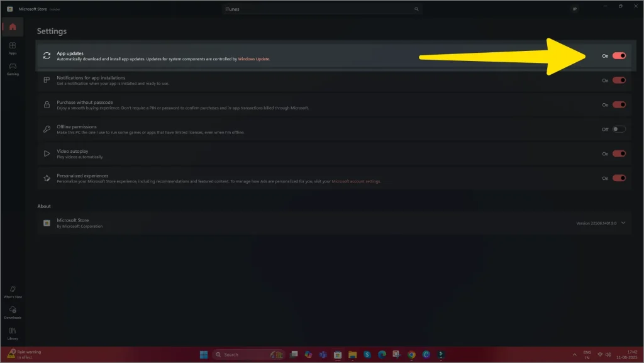The height and width of the screenshot is (363, 644).
Task: Click the Personalized experiences sparkle icon
Action: tap(46, 178)
